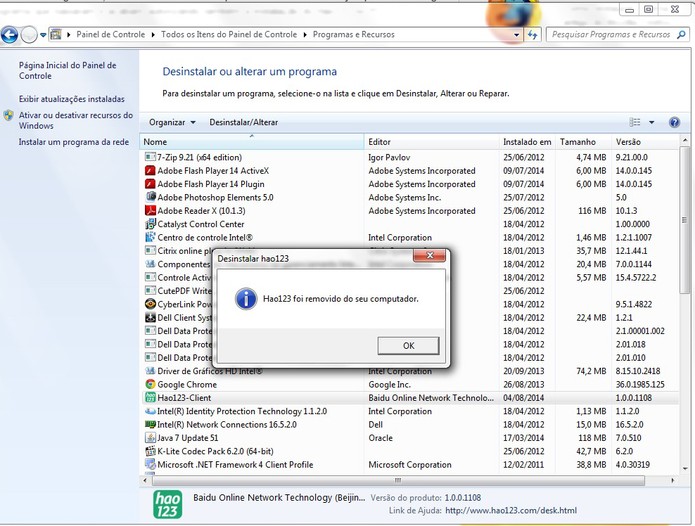Click the Google Chrome icon in list
The height and width of the screenshot is (526, 695).
[x=150, y=384]
